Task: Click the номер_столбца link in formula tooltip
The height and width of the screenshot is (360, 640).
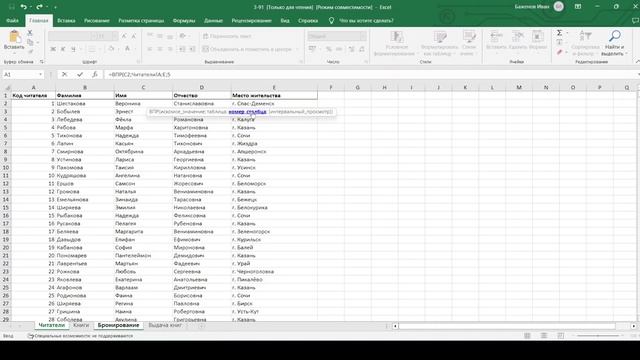Action: [x=247, y=111]
